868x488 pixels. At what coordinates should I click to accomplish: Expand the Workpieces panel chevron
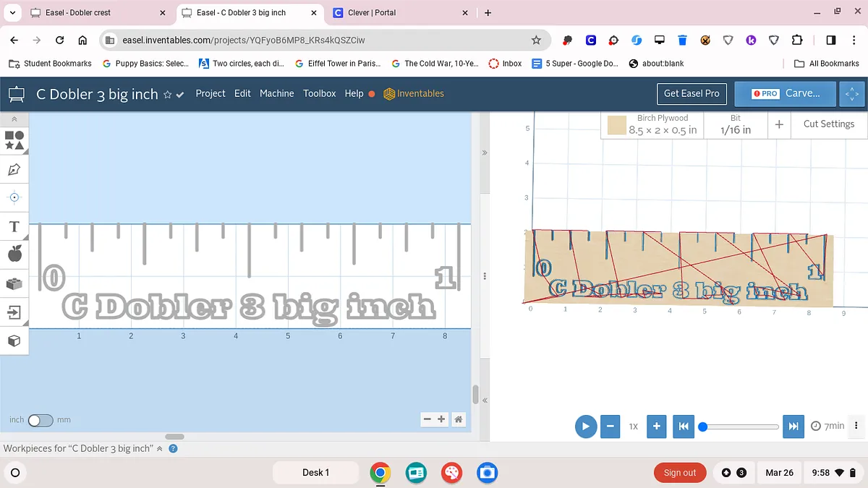coord(160,448)
